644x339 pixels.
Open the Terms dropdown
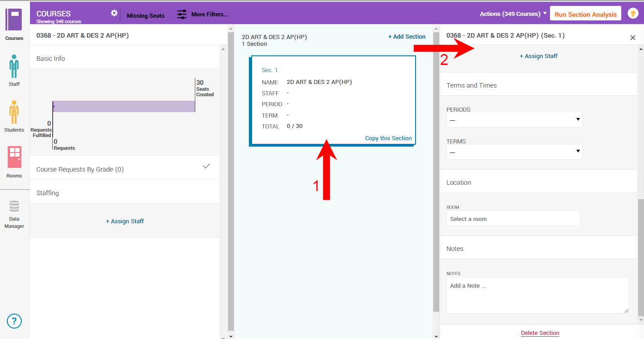pyautogui.click(x=514, y=152)
